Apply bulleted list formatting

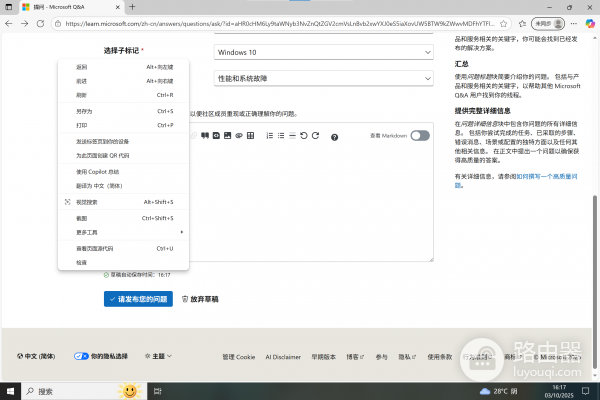[x=281, y=136]
